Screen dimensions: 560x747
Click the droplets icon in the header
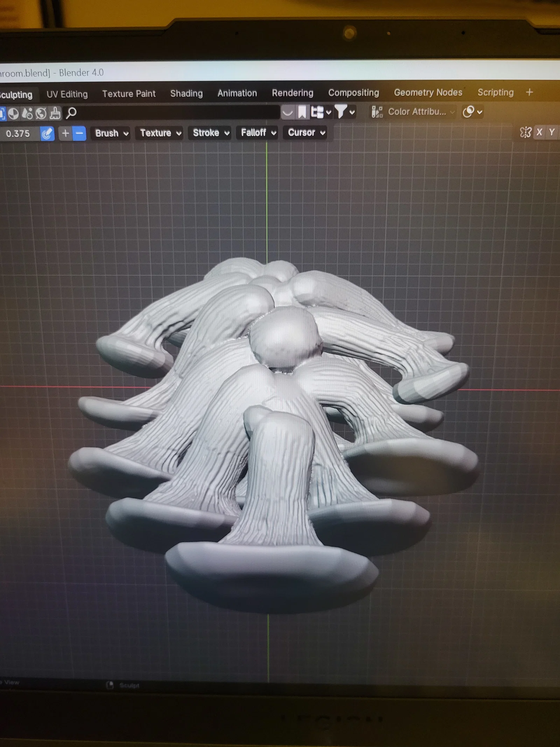pyautogui.click(x=27, y=113)
